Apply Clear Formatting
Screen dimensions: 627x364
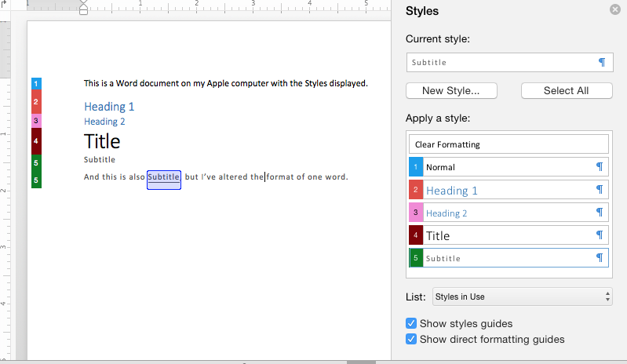tap(509, 144)
